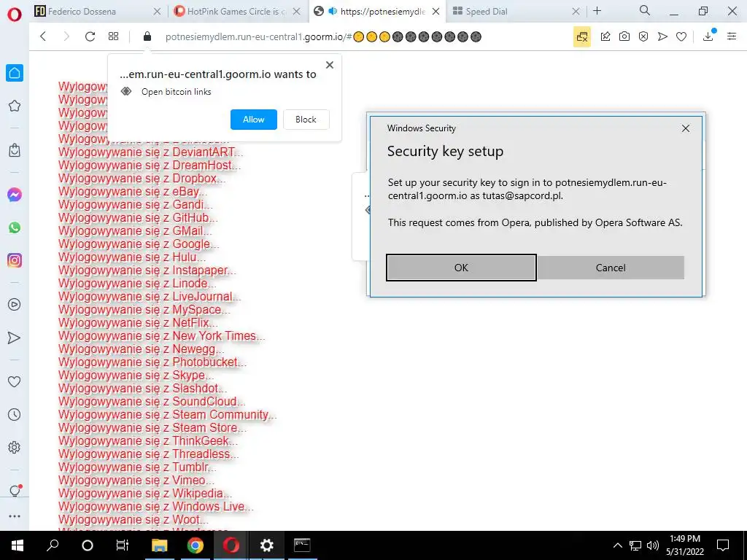Dismiss the bitcoin links prompt
The height and width of the screenshot is (560, 747).
click(330, 65)
